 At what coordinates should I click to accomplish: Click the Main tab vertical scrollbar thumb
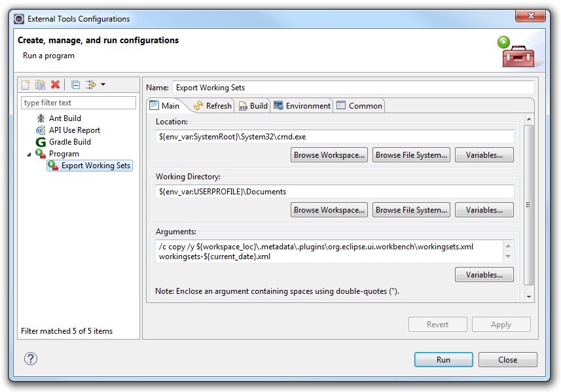(529, 205)
